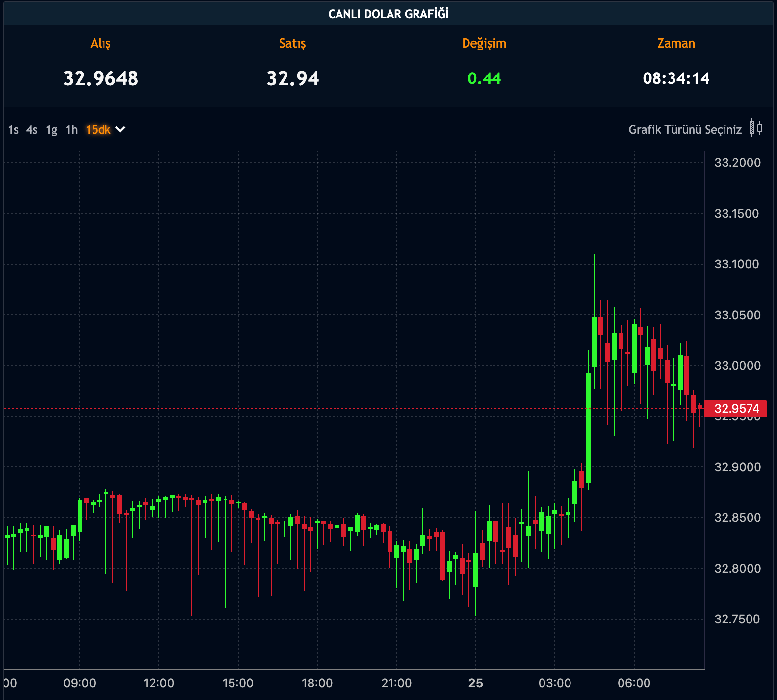Click the 06:00 time axis label
This screenshot has height=700, width=777.
coord(634,683)
